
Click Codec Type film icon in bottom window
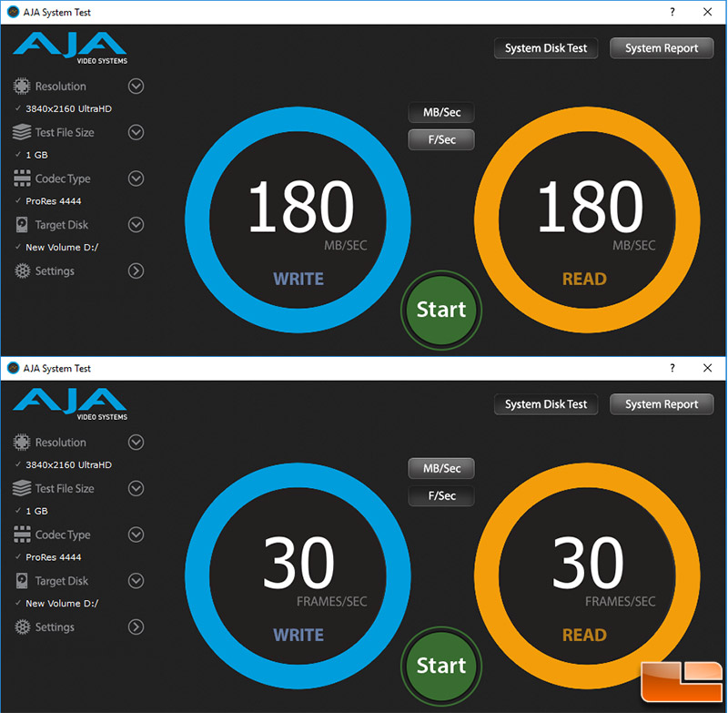22,535
